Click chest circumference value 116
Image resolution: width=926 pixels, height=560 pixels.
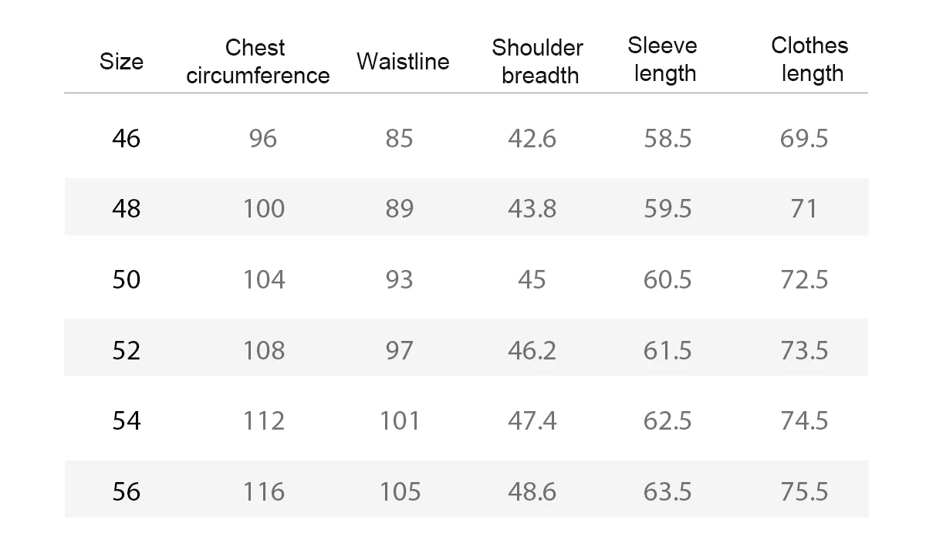[264, 491]
